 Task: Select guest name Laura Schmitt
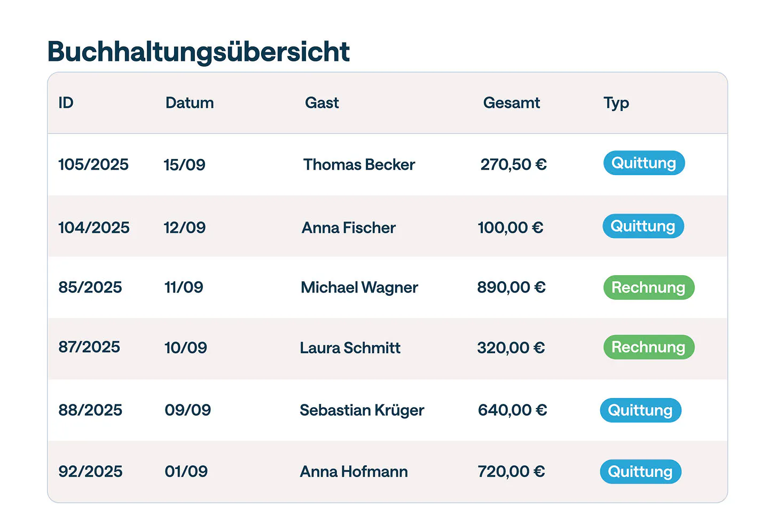coord(350,348)
